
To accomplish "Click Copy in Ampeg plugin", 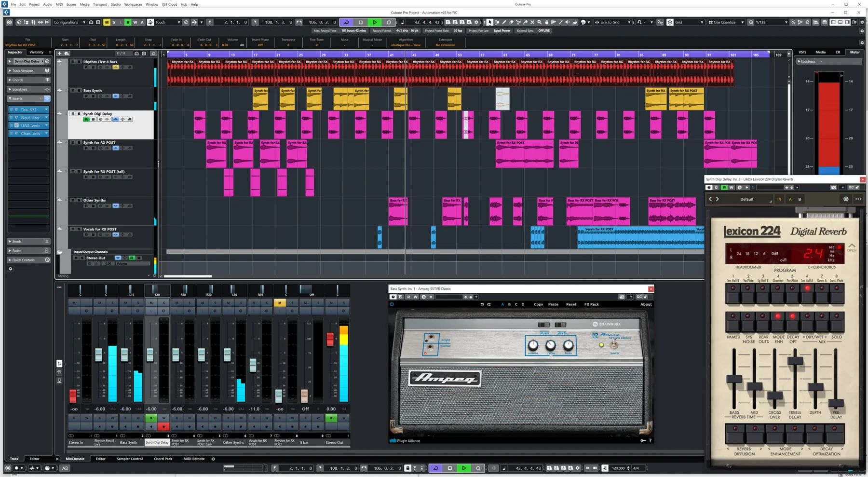I will (539, 304).
